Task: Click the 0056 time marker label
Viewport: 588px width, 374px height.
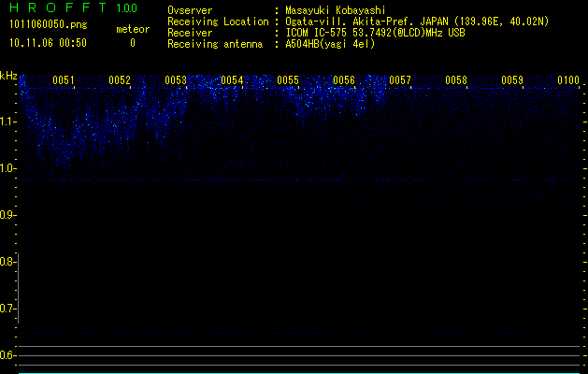Action: tap(344, 80)
